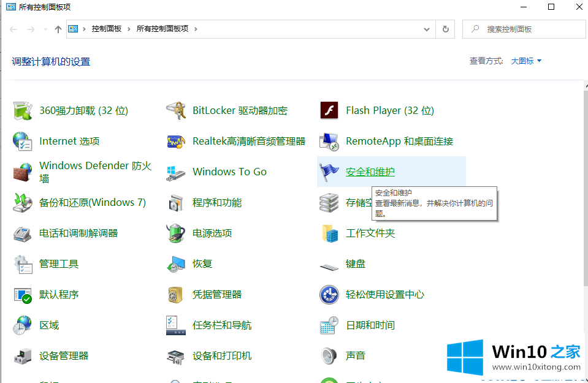The height and width of the screenshot is (383, 588).
Task: Click the 安全和维护 blue flag icon
Action: (x=329, y=172)
